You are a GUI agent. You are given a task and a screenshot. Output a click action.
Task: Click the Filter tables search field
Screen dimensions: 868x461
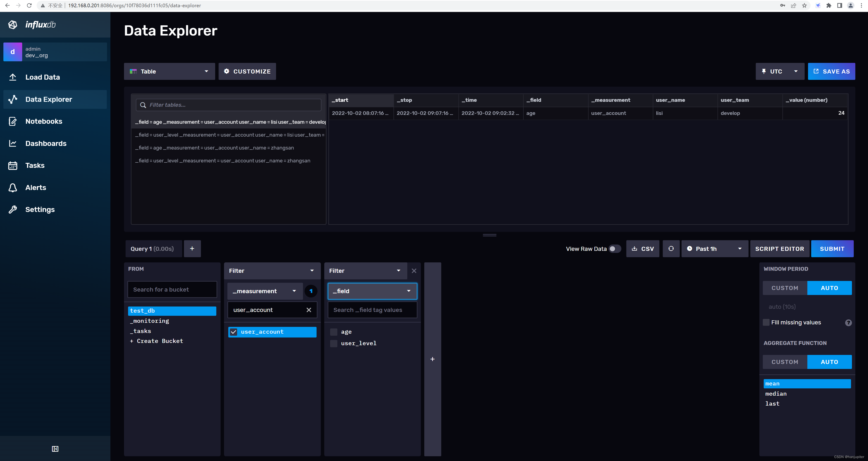pos(233,105)
